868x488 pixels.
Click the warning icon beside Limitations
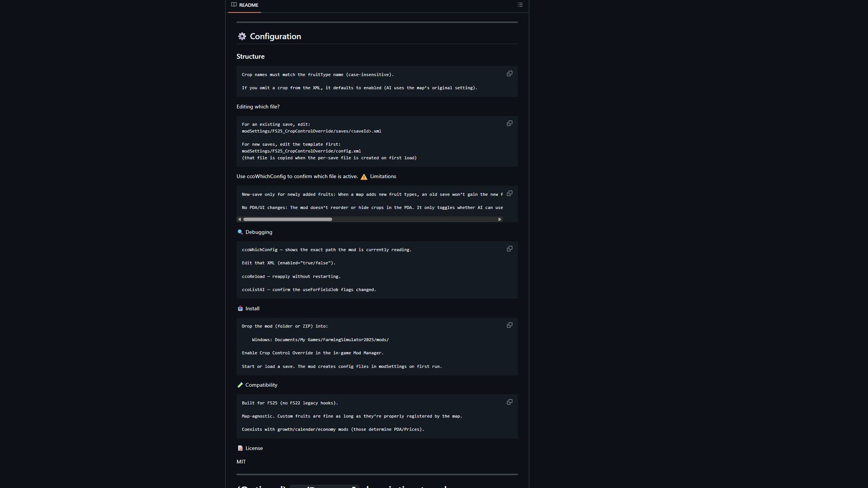364,177
